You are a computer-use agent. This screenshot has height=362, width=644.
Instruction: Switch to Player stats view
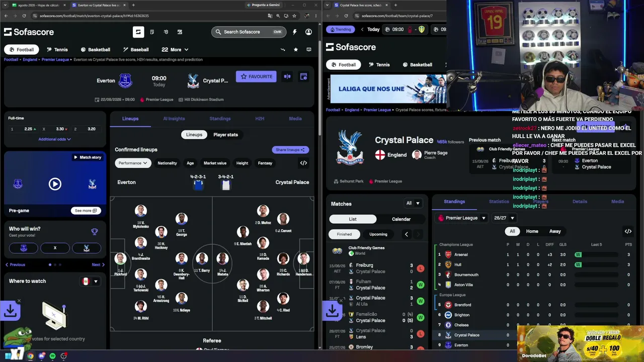pos(225,135)
